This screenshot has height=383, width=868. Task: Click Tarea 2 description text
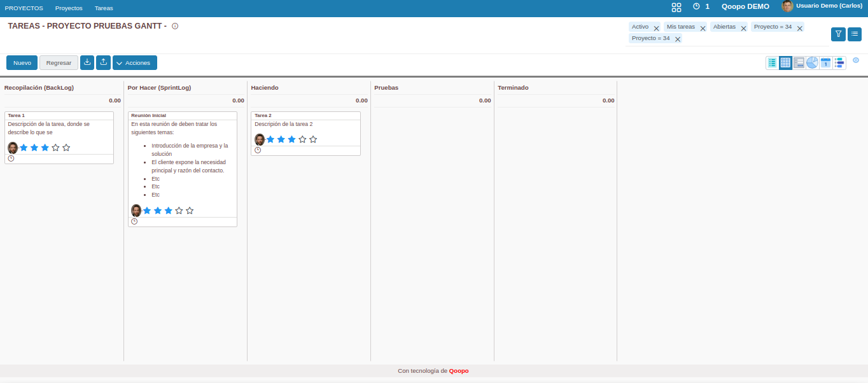(x=284, y=124)
